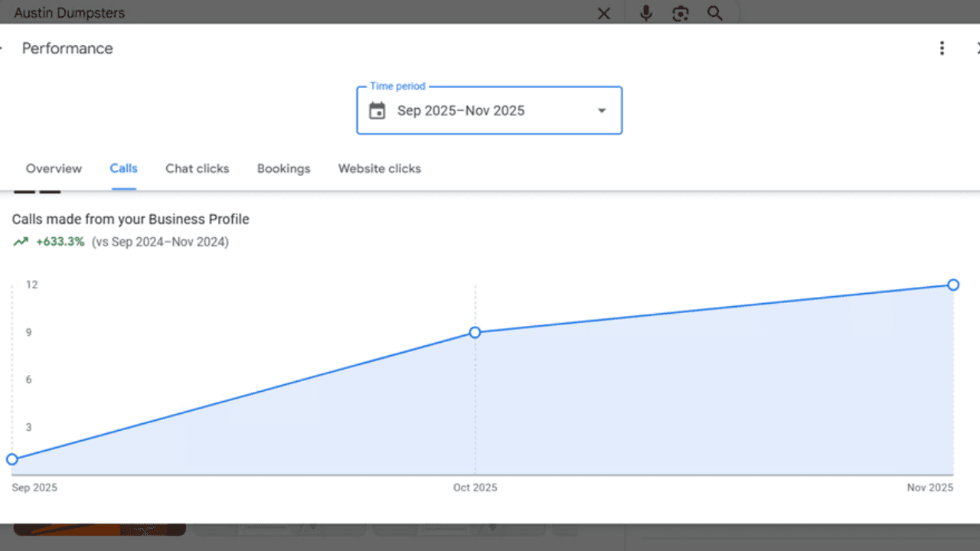Viewport: 980px width, 551px height.
Task: Open the Sep 2025–Nov 2025 date selector
Action: pos(461,111)
